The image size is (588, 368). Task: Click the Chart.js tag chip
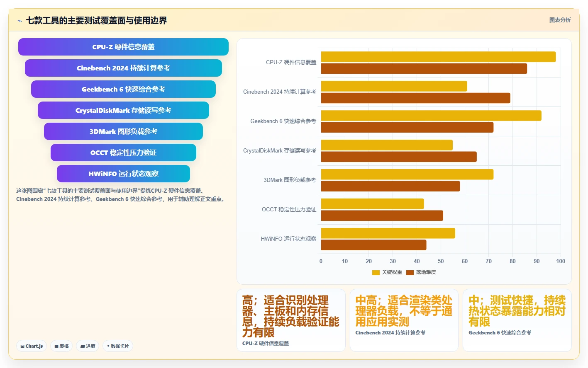click(x=32, y=346)
